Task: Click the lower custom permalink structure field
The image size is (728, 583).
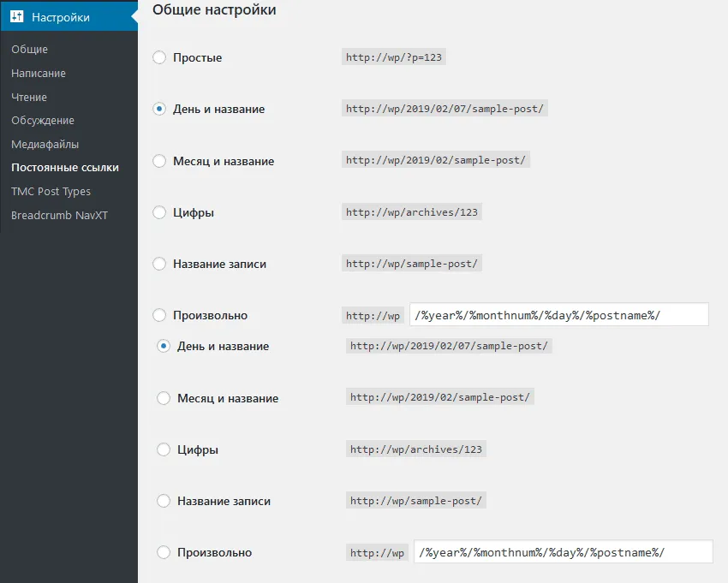Action: pyautogui.click(x=564, y=552)
